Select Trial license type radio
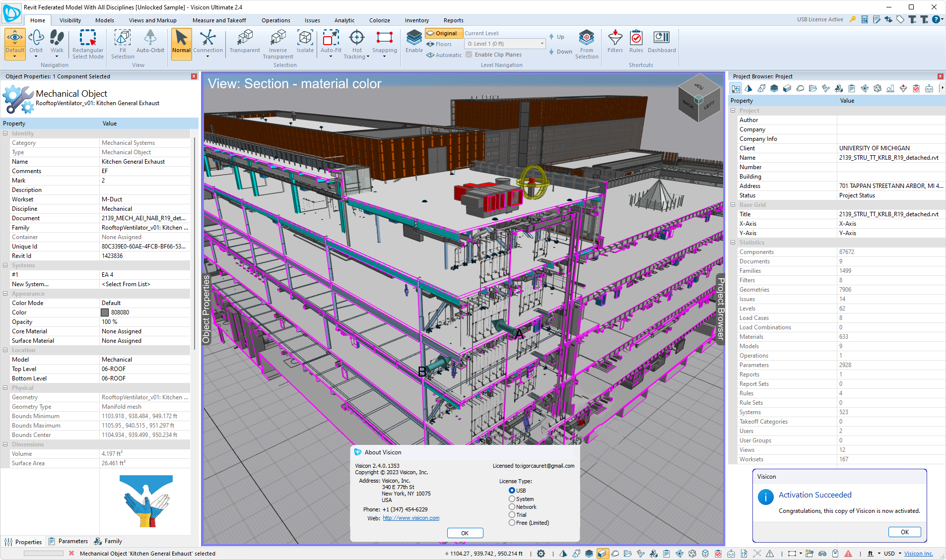The width and height of the screenshot is (946, 560). (512, 514)
